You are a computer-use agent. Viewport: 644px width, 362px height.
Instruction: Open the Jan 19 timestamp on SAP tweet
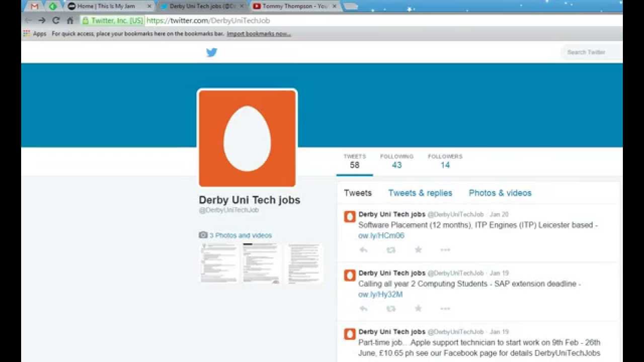click(499, 273)
